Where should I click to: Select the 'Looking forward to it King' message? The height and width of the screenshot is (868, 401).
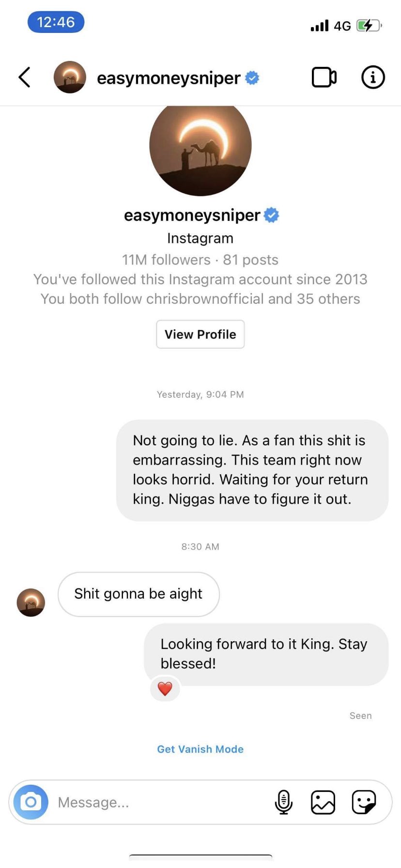(x=266, y=654)
